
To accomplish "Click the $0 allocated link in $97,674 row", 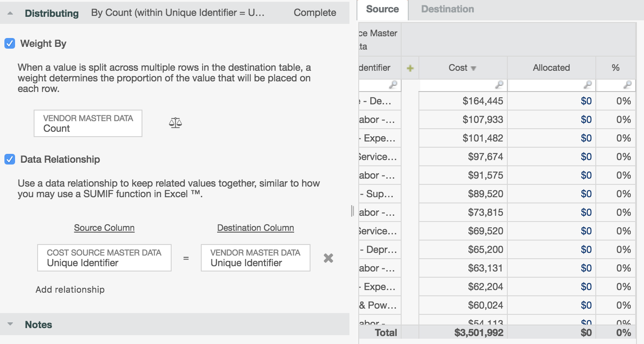I will [586, 157].
